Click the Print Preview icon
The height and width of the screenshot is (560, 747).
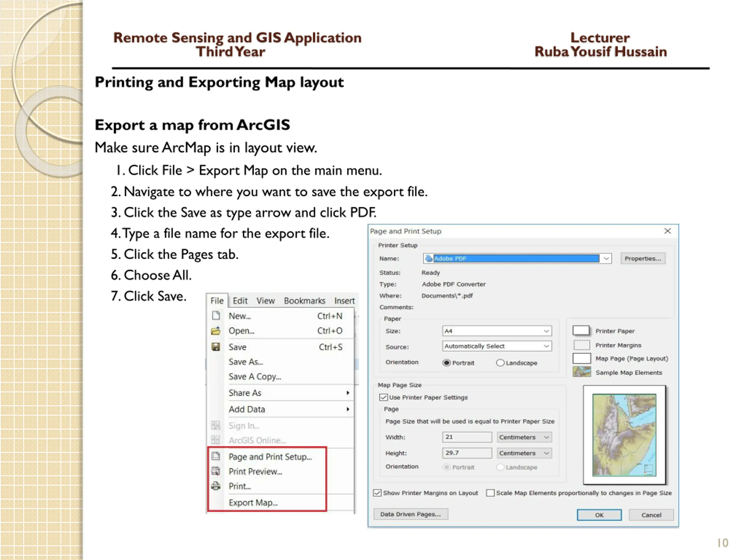click(216, 471)
